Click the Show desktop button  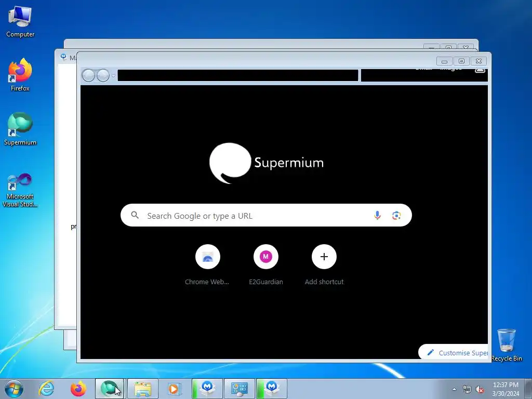(x=528, y=389)
